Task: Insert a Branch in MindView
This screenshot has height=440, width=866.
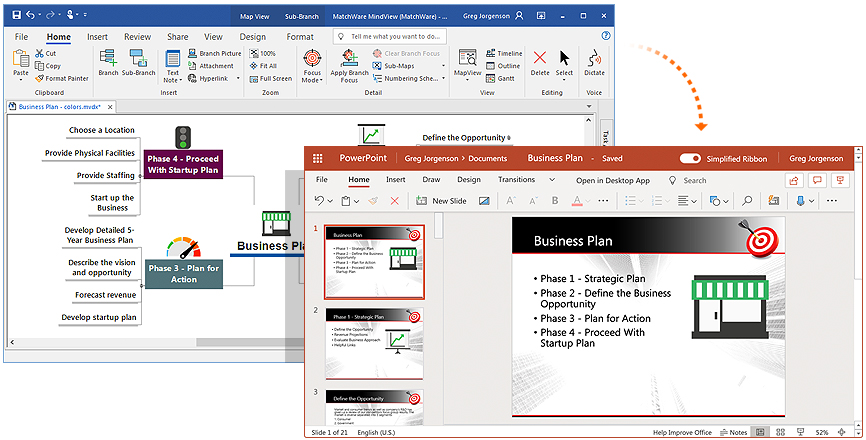Action: pyautogui.click(x=108, y=62)
